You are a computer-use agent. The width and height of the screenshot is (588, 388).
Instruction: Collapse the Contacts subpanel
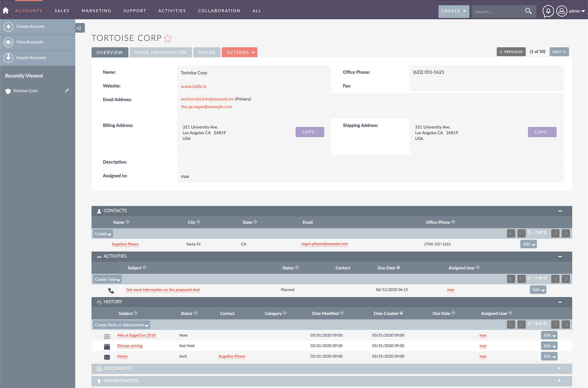[x=560, y=211]
